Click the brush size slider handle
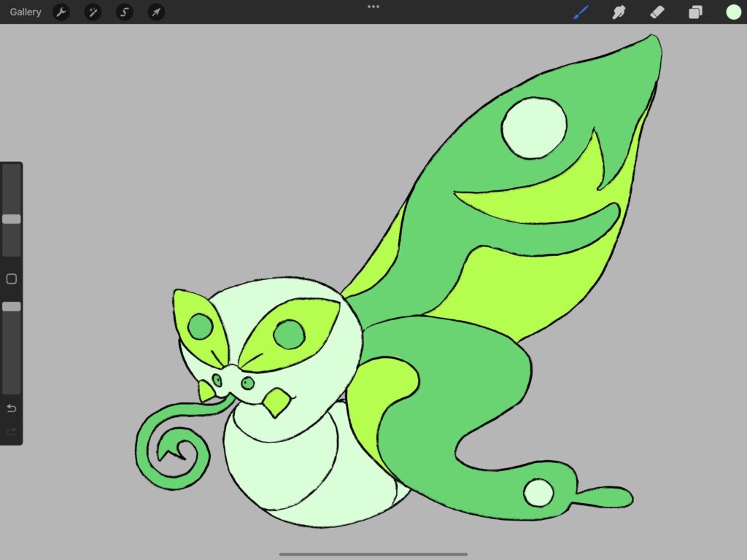Screen dimensions: 747x560 click(12, 219)
